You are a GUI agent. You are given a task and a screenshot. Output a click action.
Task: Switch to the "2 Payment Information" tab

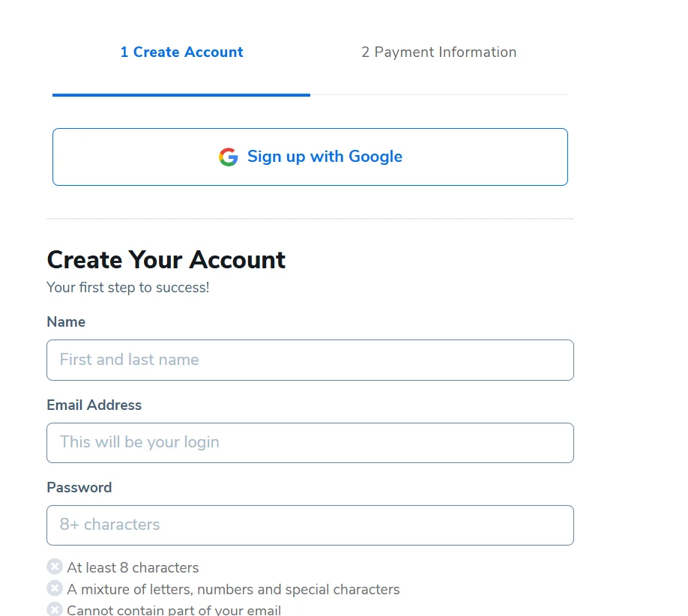tap(438, 52)
